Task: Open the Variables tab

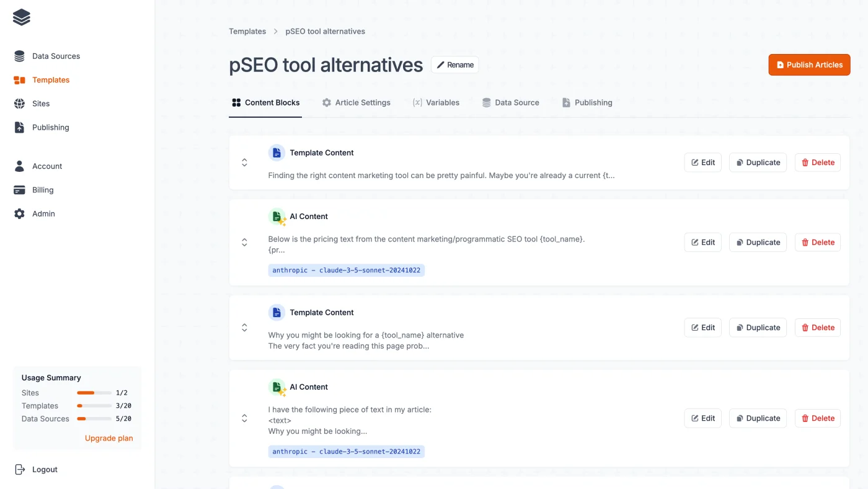Action: 436,102
